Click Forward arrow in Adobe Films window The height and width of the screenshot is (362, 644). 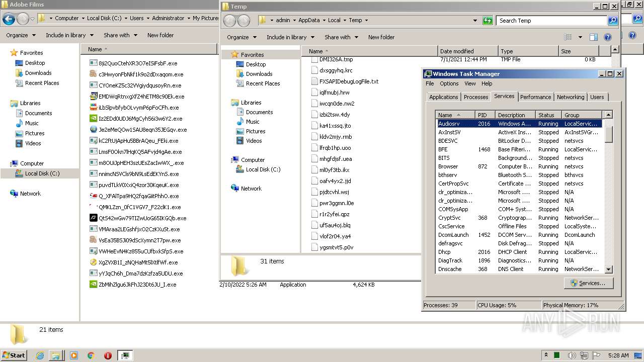pyautogui.click(x=23, y=19)
